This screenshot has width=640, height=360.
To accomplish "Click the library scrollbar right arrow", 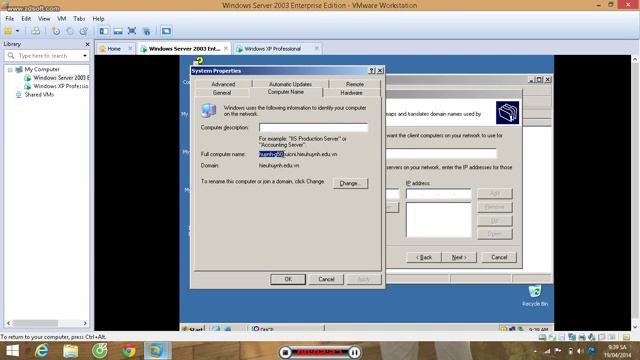I will [85, 323].
